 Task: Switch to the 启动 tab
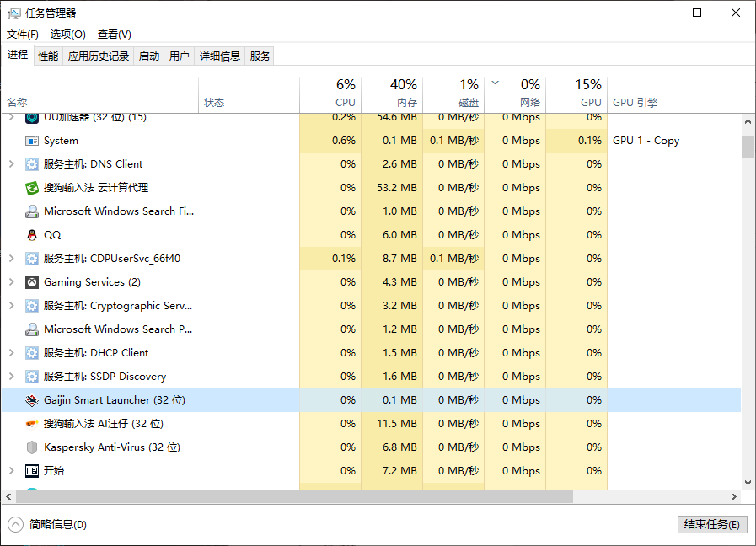(x=149, y=56)
